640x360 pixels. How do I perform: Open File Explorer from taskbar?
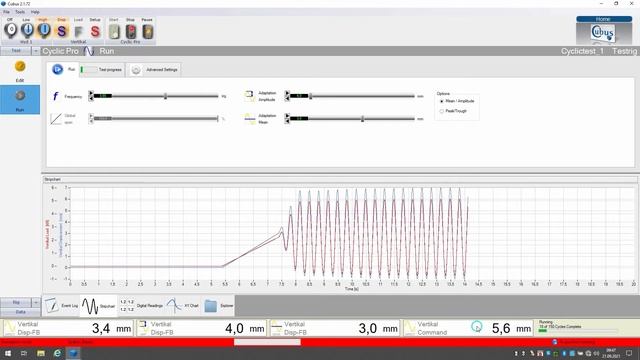point(40,353)
